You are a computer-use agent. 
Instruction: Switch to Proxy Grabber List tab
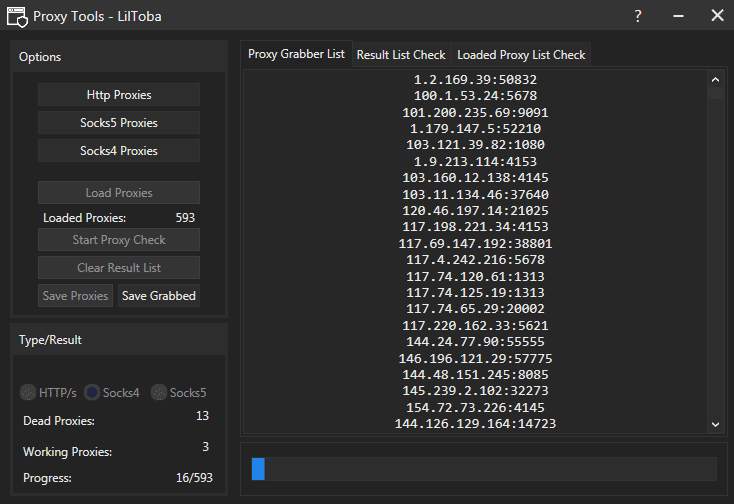(296, 54)
